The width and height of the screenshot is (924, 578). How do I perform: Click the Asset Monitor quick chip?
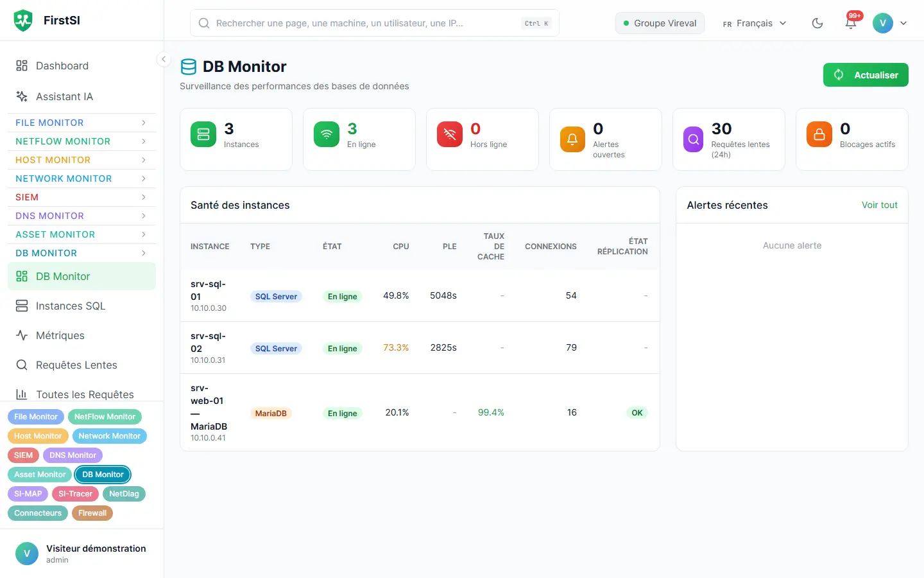pos(40,475)
